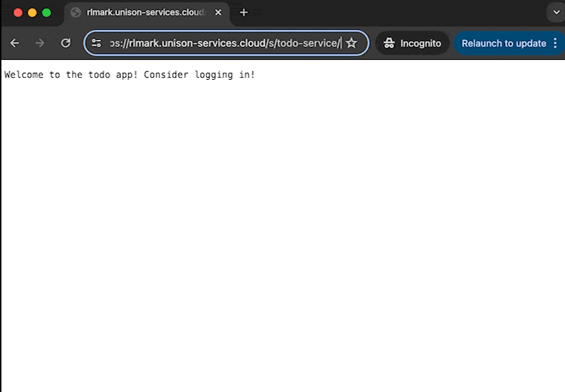The image size is (565, 392).
Task: Maximize window with the green button
Action: click(46, 13)
